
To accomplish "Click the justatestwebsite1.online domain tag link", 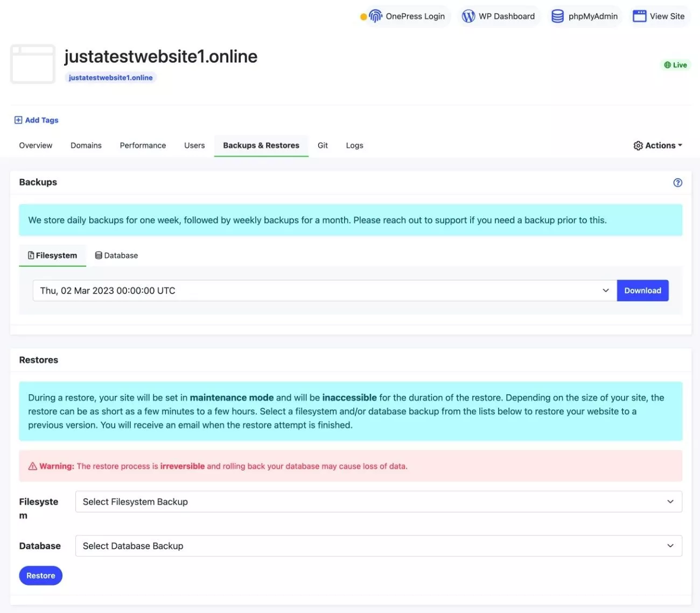I will 110,78.
